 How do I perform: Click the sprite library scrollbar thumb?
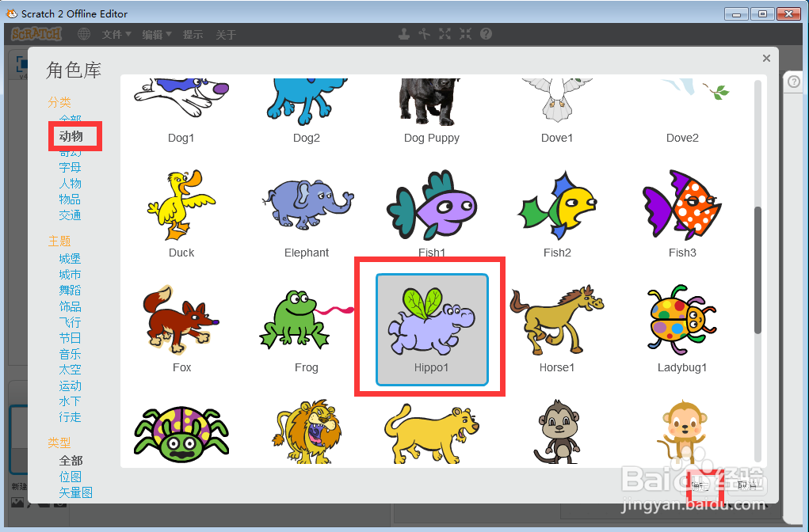[757, 270]
